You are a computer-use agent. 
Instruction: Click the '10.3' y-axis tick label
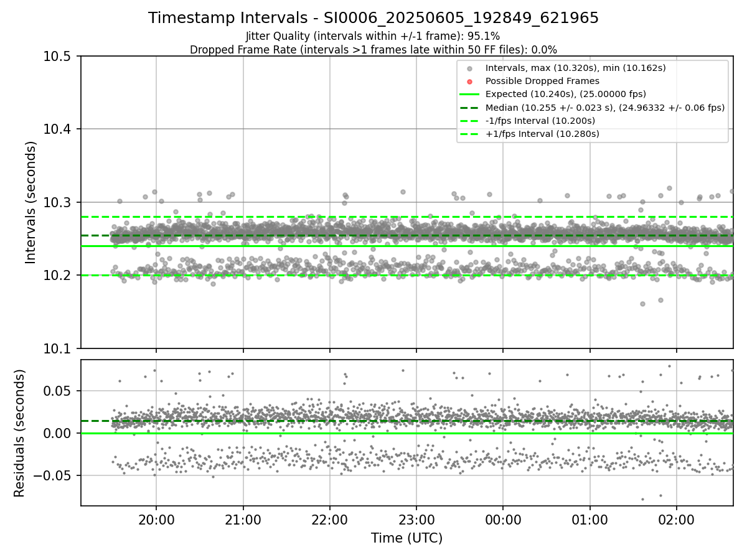coord(59,202)
